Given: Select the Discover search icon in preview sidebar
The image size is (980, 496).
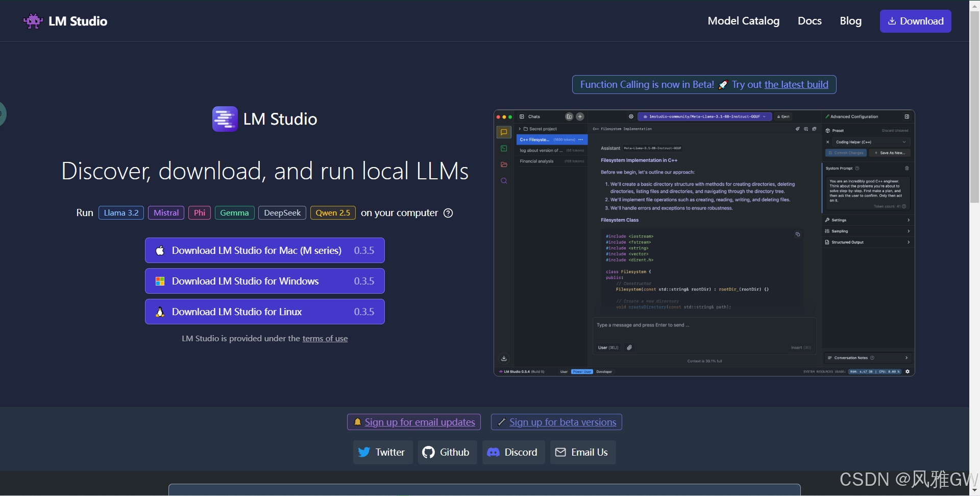Looking at the screenshot, I should pyautogui.click(x=504, y=181).
